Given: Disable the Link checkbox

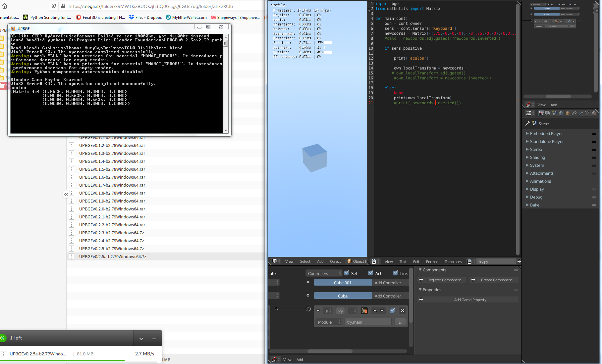Looking at the screenshot, I should (x=395, y=273).
